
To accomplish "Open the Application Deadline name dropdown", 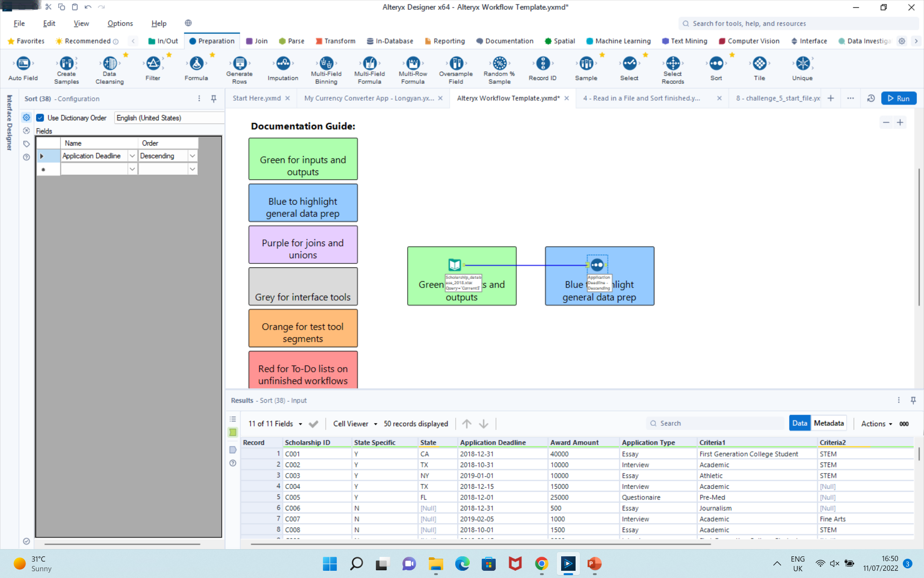I will pos(132,156).
